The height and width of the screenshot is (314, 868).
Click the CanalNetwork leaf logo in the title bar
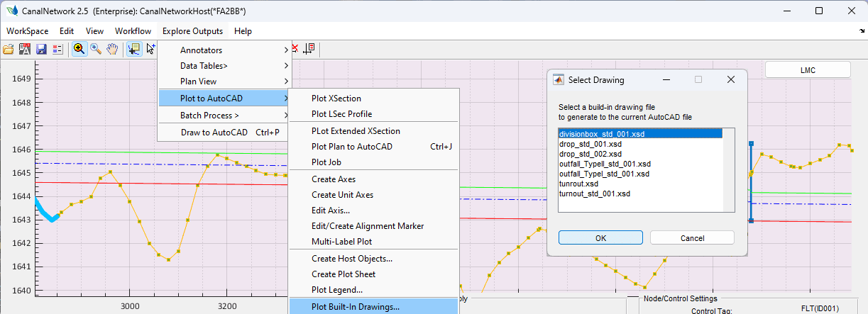click(12, 11)
